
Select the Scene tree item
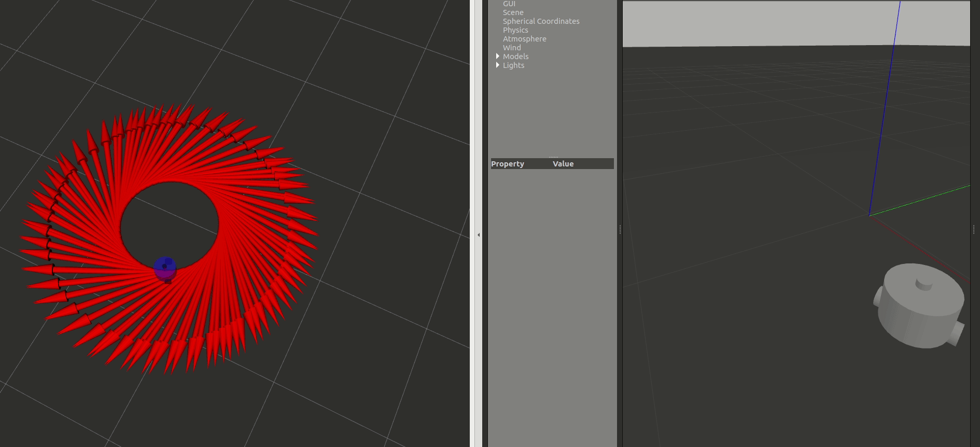click(x=513, y=12)
